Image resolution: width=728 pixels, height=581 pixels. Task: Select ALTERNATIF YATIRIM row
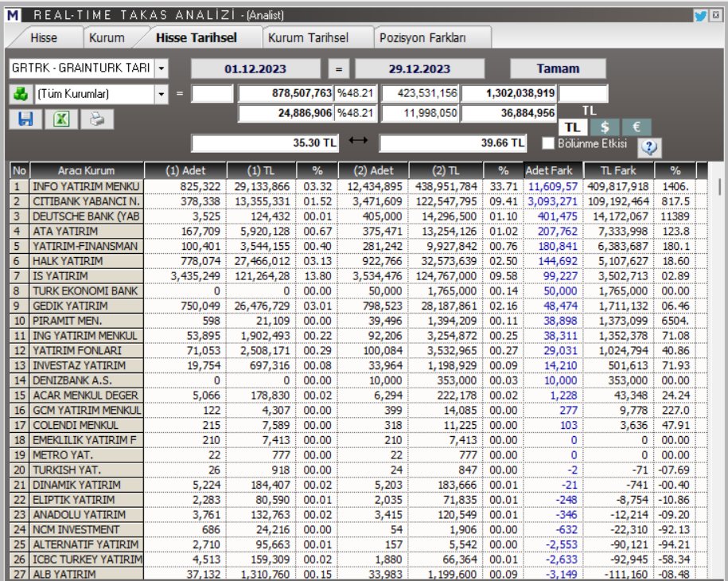357,544
